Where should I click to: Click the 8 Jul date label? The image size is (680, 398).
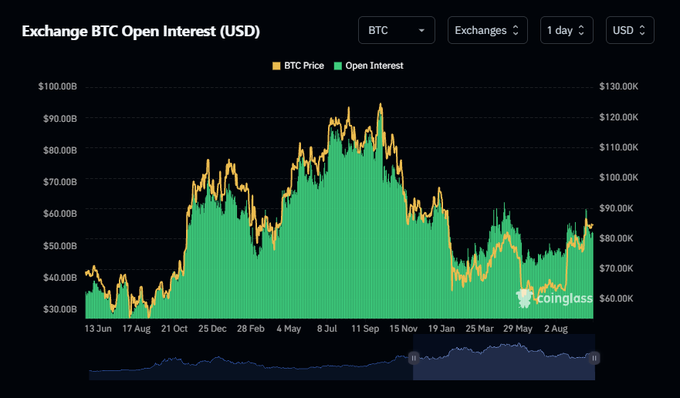(x=327, y=329)
